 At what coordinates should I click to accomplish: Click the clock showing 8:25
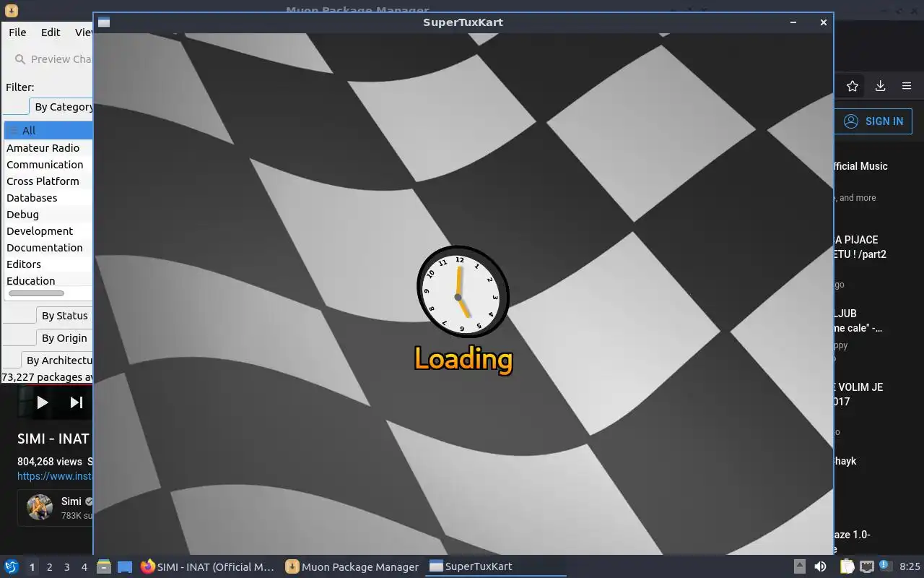[x=910, y=566]
